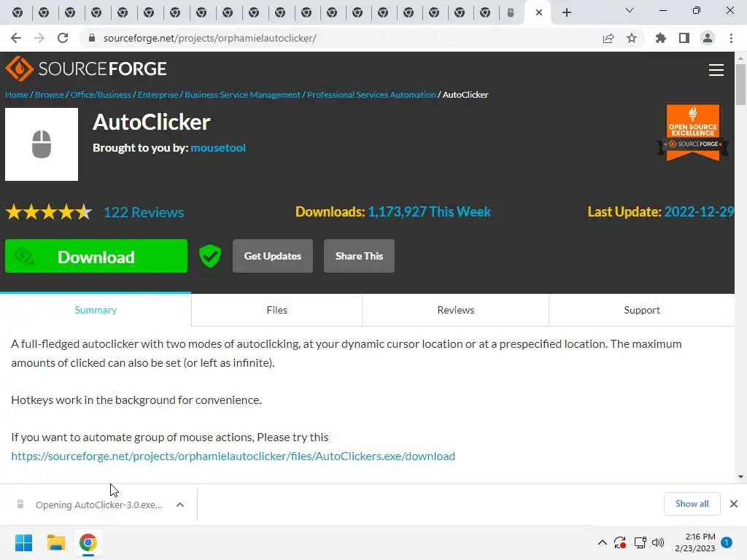The width and height of the screenshot is (747, 560).
Task: Open the AutoClickers.exe download link
Action: click(x=233, y=456)
